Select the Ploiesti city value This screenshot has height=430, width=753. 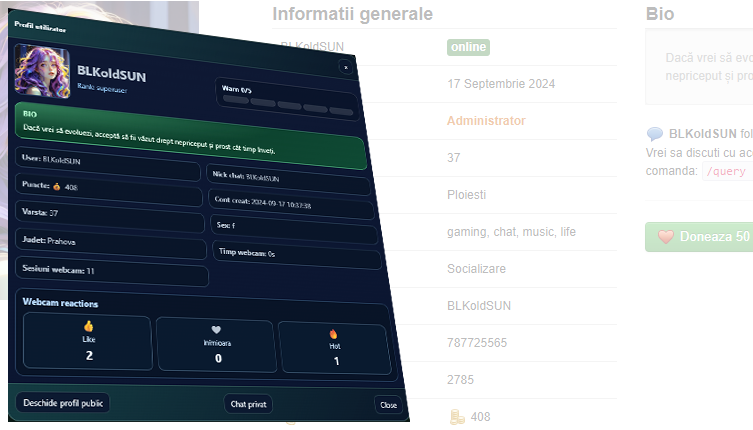click(x=466, y=195)
